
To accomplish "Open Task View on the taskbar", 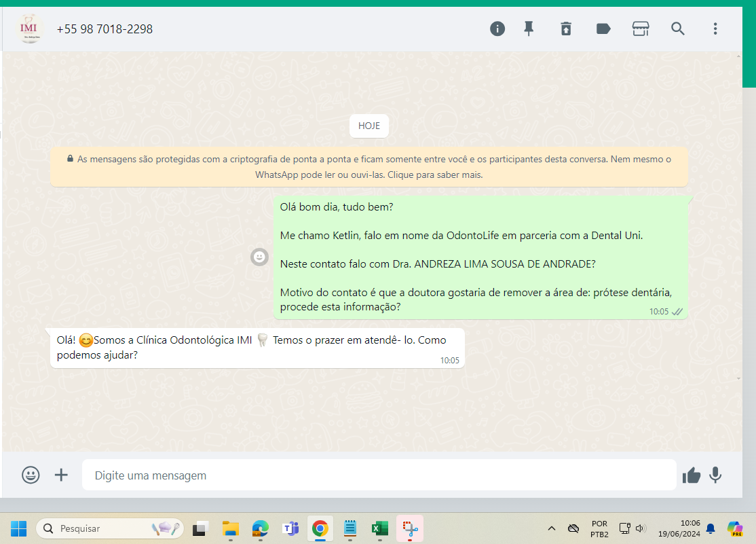I will (x=200, y=529).
